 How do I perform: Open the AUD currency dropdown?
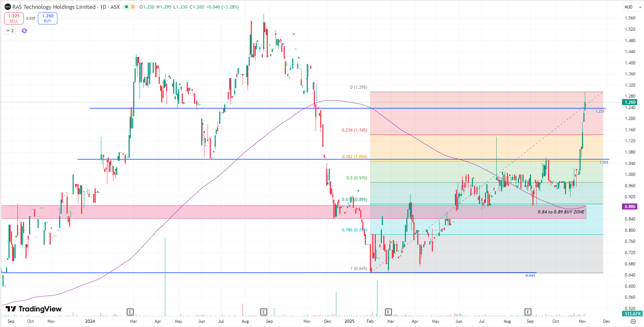pos(632,7)
